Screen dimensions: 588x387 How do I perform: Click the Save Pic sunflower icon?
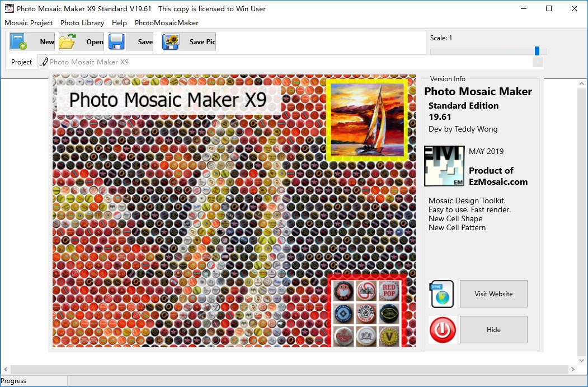171,41
